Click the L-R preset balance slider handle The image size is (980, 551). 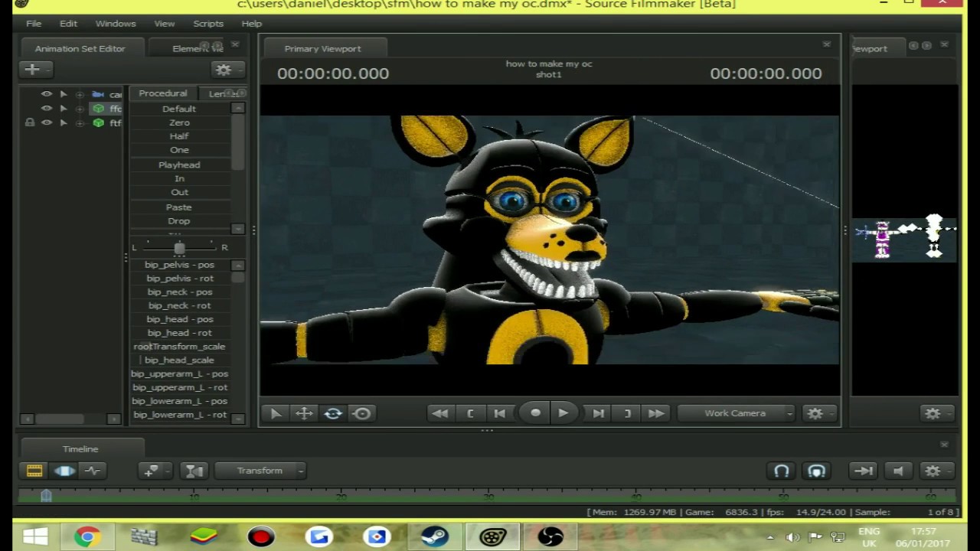pos(179,248)
